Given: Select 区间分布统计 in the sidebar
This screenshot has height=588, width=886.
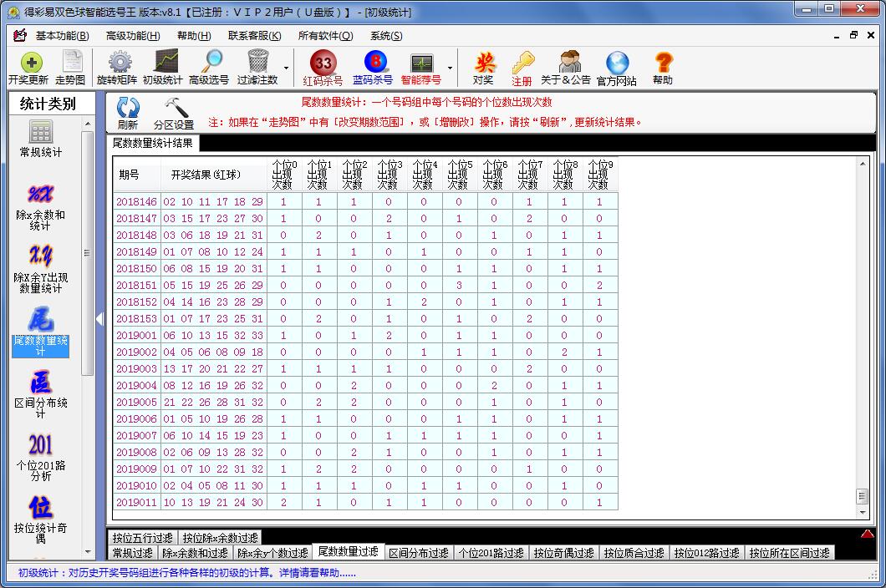Looking at the screenshot, I should pyautogui.click(x=40, y=391).
